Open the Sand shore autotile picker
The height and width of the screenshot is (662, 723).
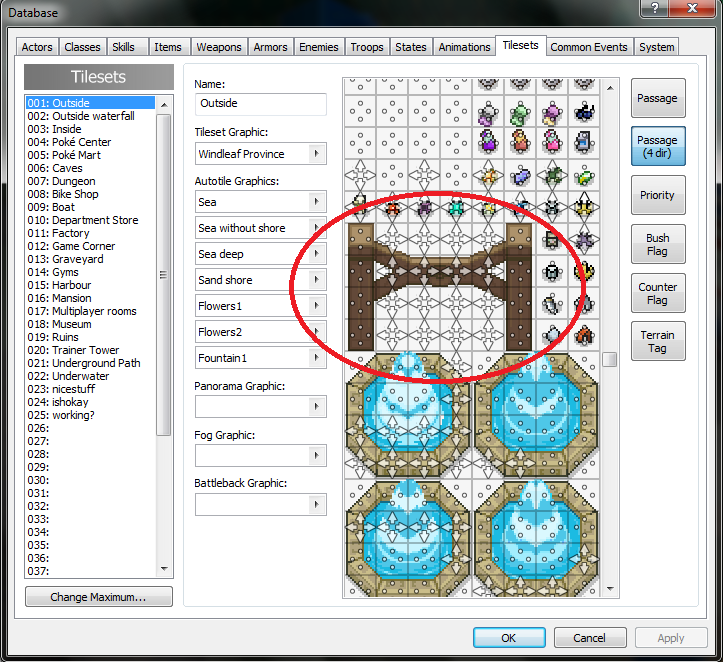click(316, 279)
